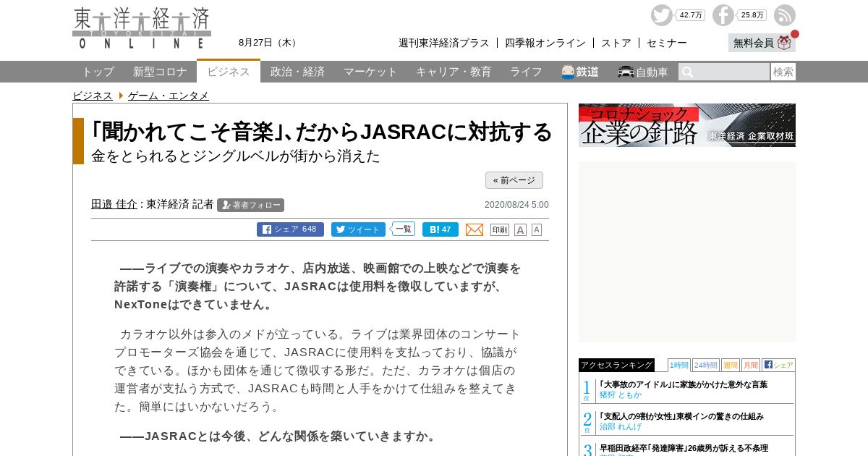Open author 治部 れんげ link
The height and width of the screenshot is (456, 868).
[x=621, y=427]
